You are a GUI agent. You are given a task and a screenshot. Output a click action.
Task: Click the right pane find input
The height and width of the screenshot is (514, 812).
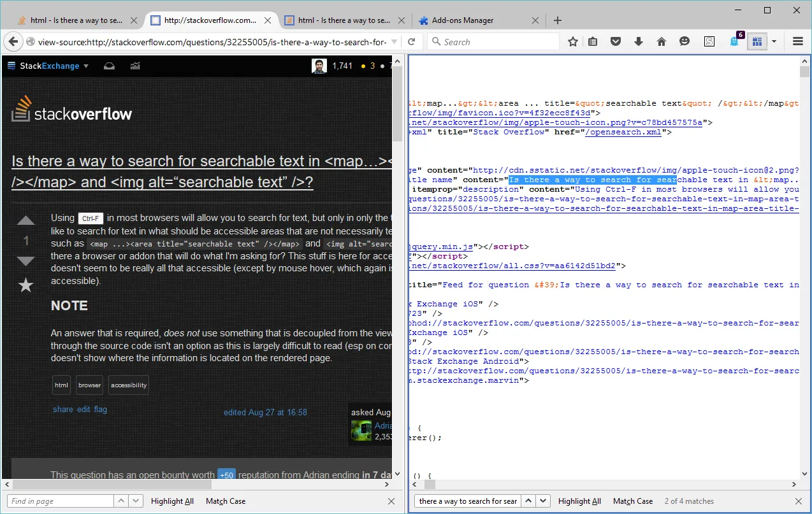[468, 501]
